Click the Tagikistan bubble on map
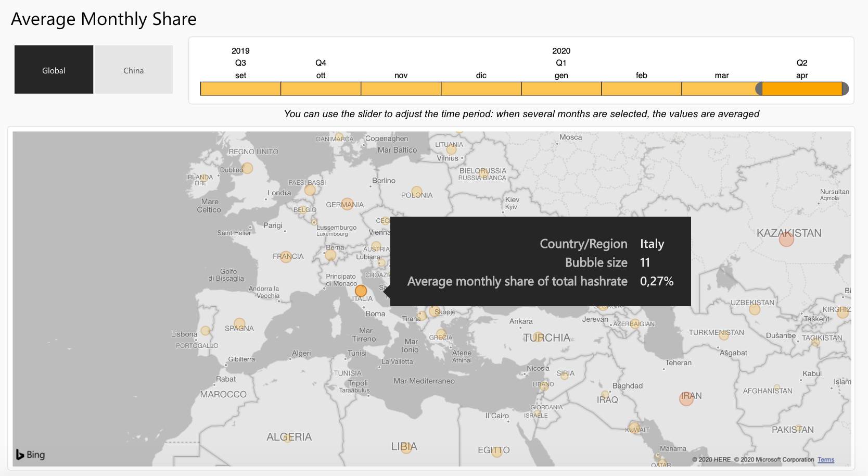Viewport: 868px width, 476px height. coord(815,343)
